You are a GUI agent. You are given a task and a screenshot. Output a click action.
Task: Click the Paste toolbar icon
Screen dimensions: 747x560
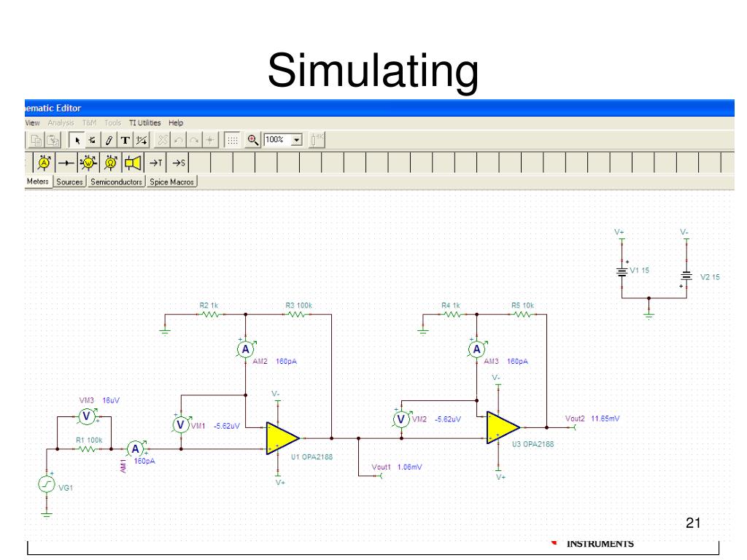tap(53, 140)
